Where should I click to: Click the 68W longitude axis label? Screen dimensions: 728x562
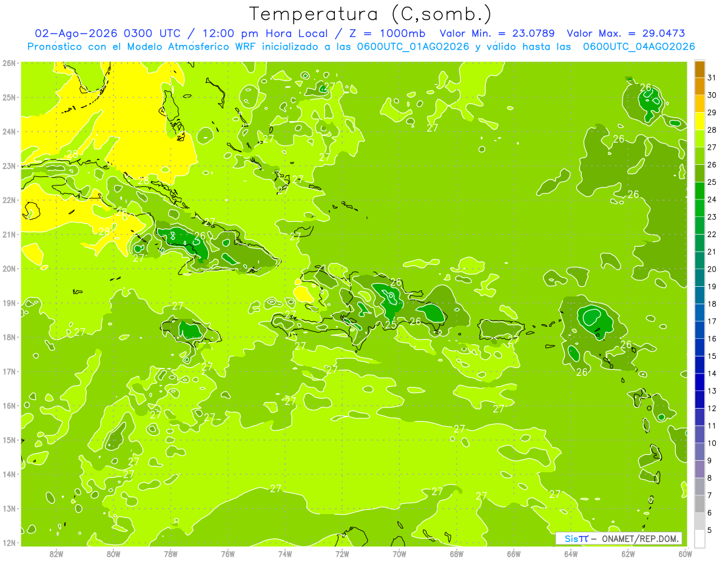457,554
